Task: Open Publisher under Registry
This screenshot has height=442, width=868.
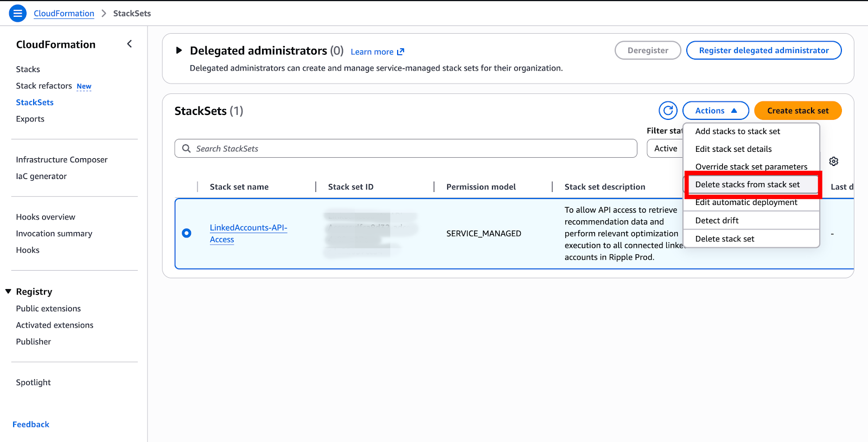Action: [x=34, y=342]
